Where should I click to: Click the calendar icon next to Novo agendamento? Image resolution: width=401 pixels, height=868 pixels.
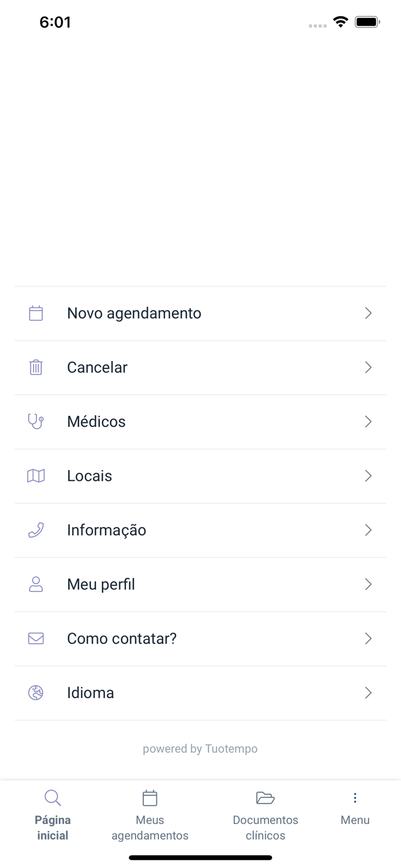(x=36, y=312)
